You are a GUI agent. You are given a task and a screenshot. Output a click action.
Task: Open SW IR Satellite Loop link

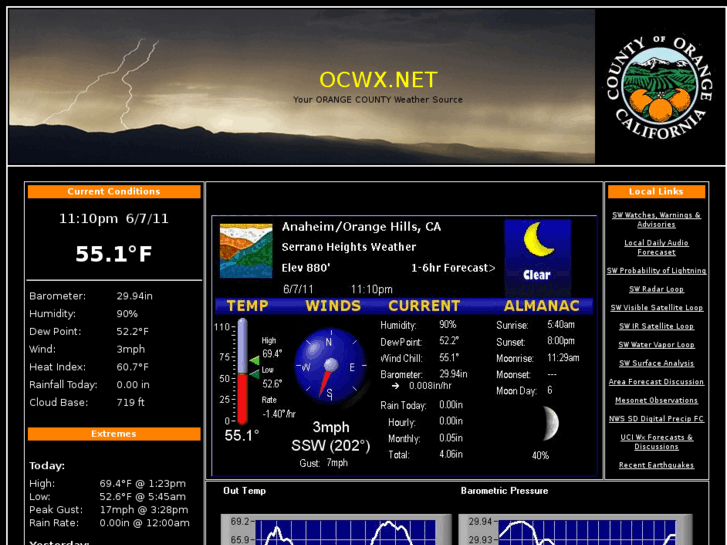(656, 326)
